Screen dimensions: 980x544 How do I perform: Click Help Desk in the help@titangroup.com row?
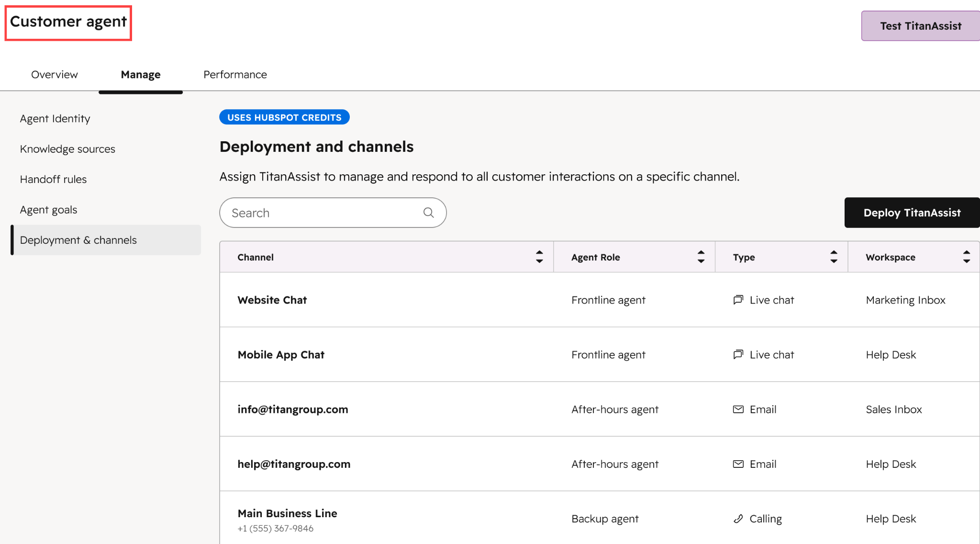[x=891, y=464]
